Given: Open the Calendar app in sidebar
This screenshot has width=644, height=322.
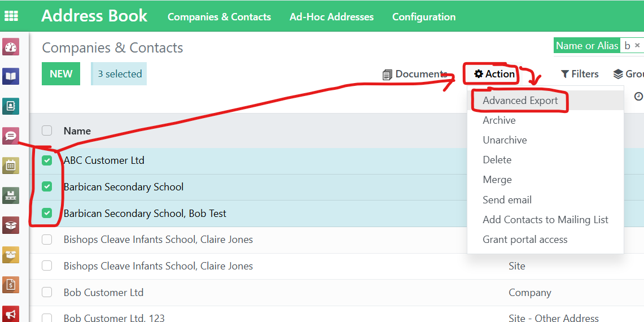Looking at the screenshot, I should click(11, 166).
